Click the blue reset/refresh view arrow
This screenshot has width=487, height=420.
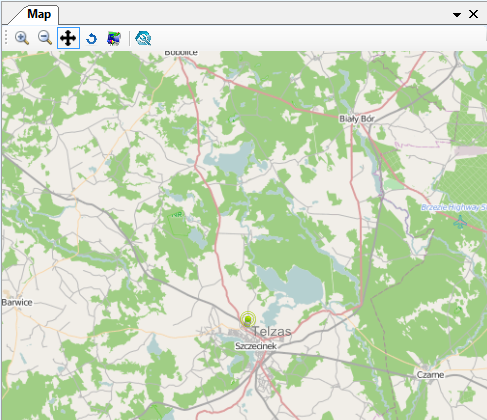[91, 39]
